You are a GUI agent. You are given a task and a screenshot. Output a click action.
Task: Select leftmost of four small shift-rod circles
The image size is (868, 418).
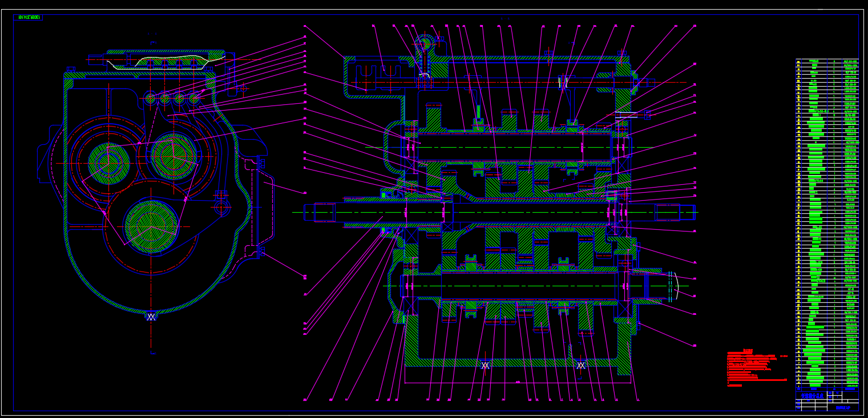click(150, 99)
